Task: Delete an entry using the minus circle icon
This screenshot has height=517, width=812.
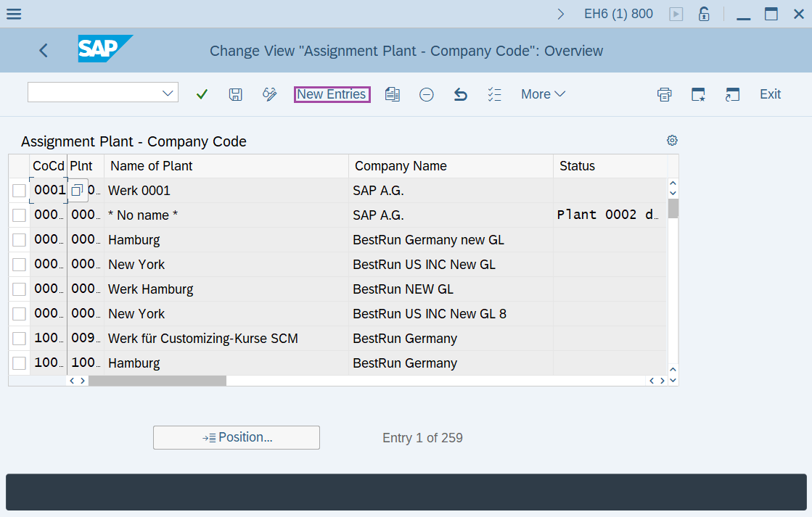Action: pyautogui.click(x=426, y=94)
